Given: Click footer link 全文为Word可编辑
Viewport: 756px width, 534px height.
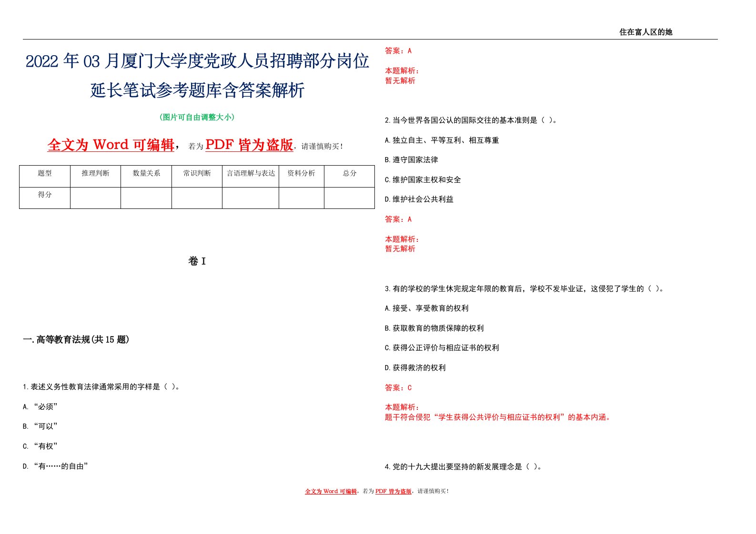Looking at the screenshot, I should (x=331, y=491).
